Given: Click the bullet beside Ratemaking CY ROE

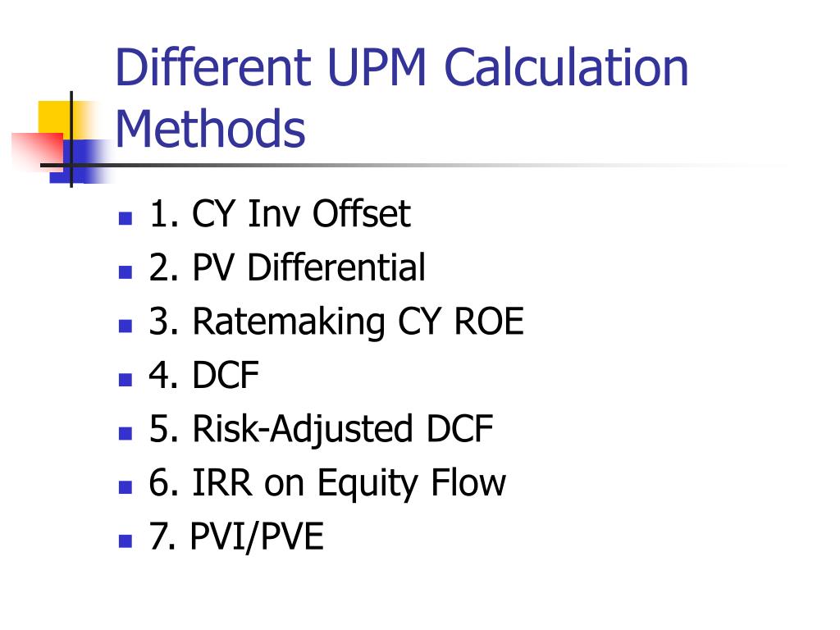Looking at the screenshot, I should point(126,326).
